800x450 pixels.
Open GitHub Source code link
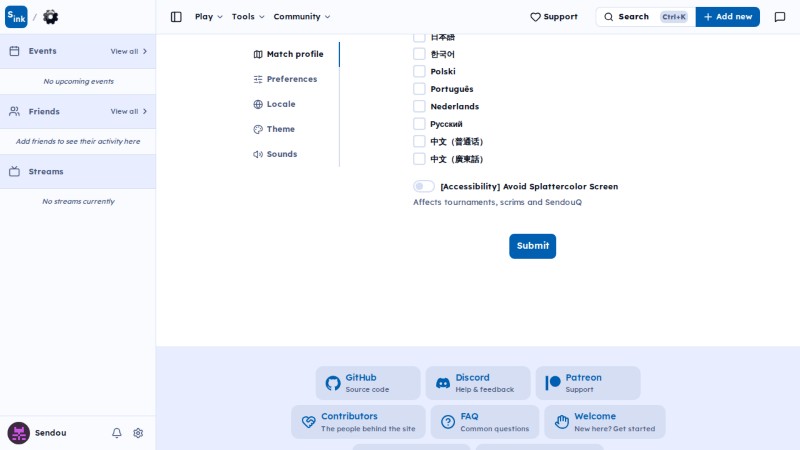coord(368,383)
